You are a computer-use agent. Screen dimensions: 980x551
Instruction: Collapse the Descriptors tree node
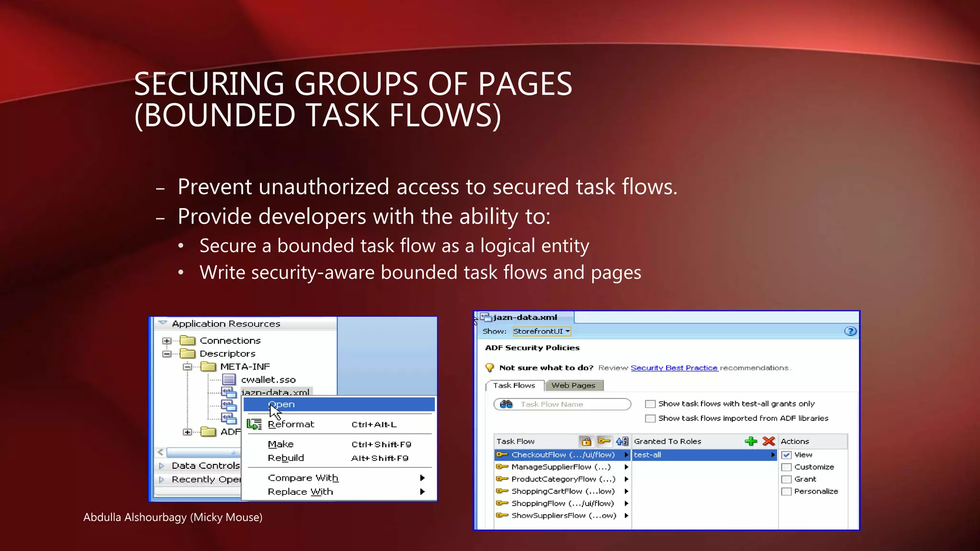167,354
